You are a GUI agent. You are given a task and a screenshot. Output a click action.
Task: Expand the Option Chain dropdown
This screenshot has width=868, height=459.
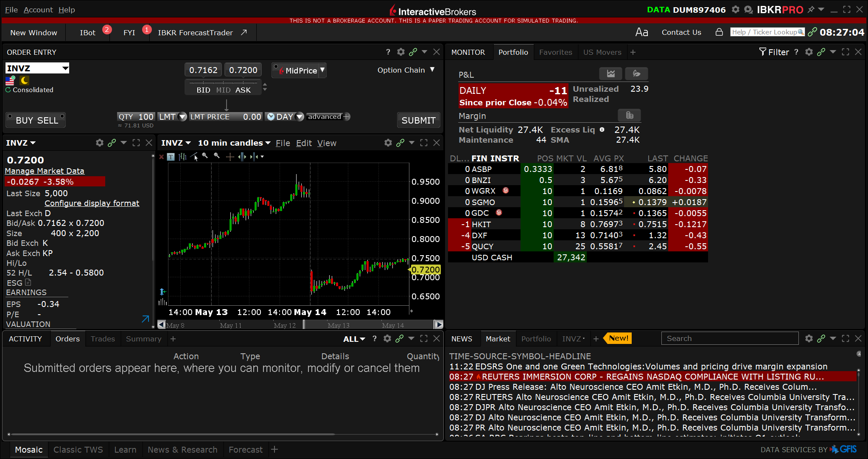(x=432, y=70)
